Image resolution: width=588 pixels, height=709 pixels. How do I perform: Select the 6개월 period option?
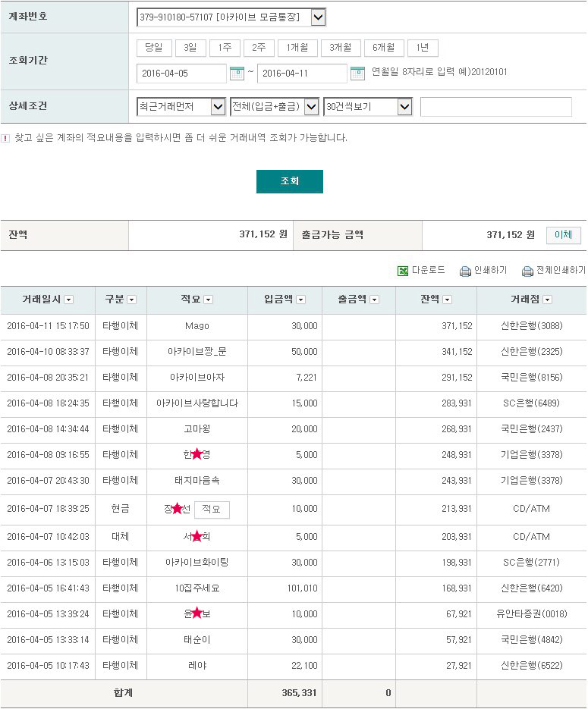(x=384, y=48)
